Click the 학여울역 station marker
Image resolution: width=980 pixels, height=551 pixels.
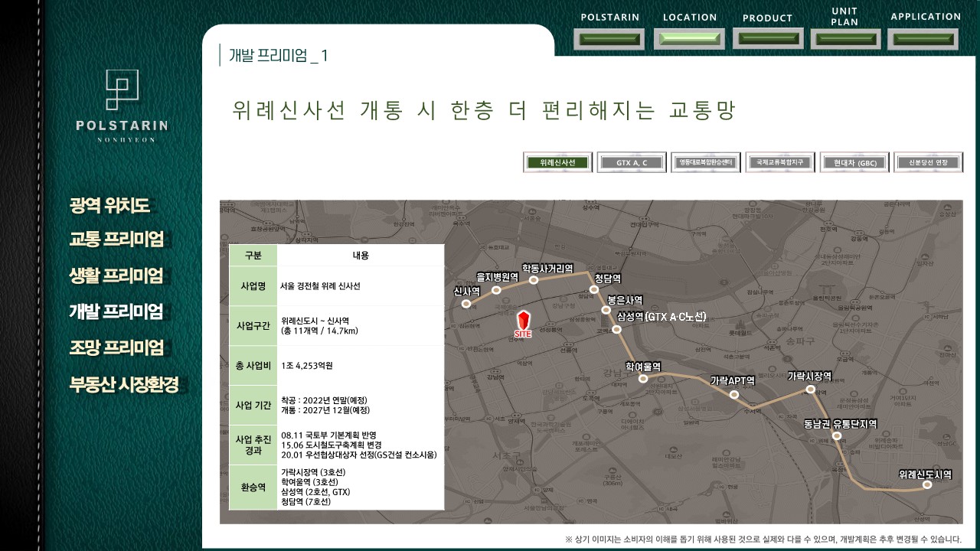coord(643,379)
